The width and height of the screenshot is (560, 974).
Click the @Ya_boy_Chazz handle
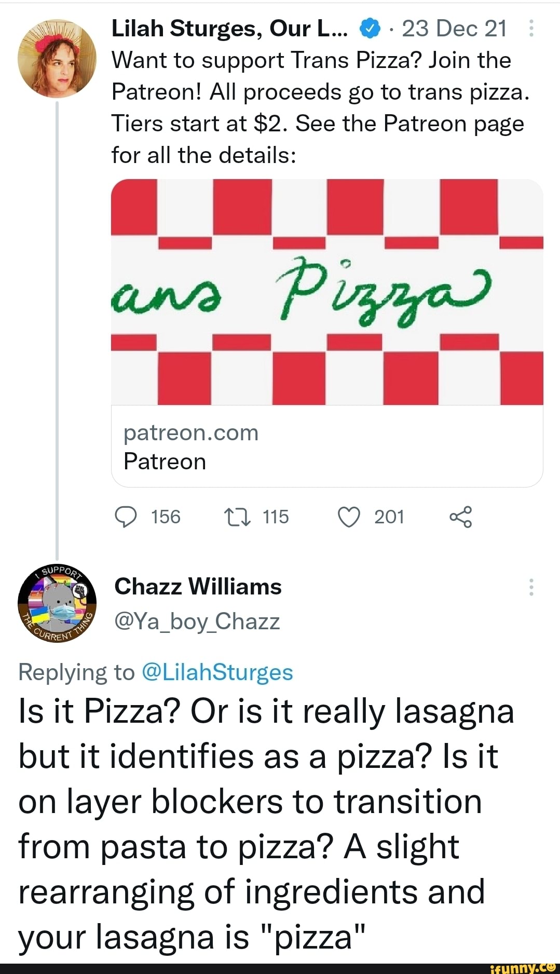click(197, 621)
